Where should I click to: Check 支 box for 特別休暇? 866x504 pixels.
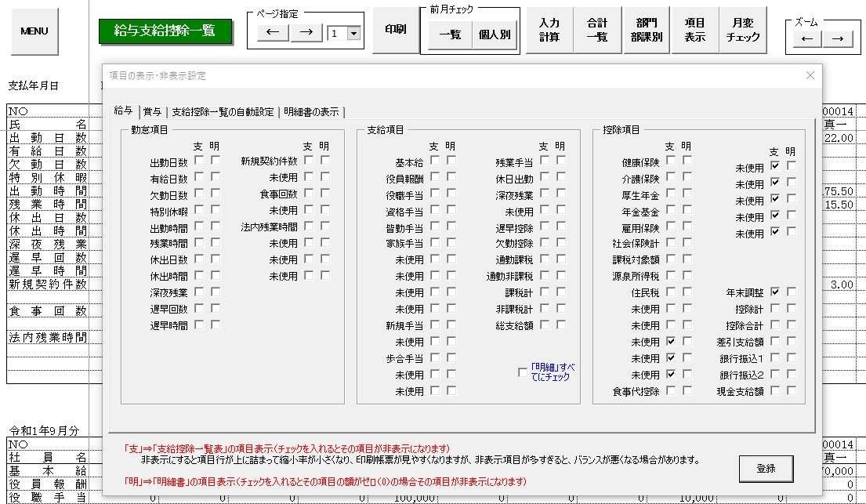coord(199,209)
